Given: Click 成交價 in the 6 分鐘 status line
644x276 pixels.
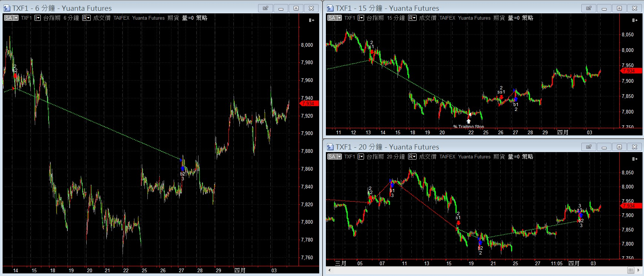Looking at the screenshot, I should [x=102, y=18].
